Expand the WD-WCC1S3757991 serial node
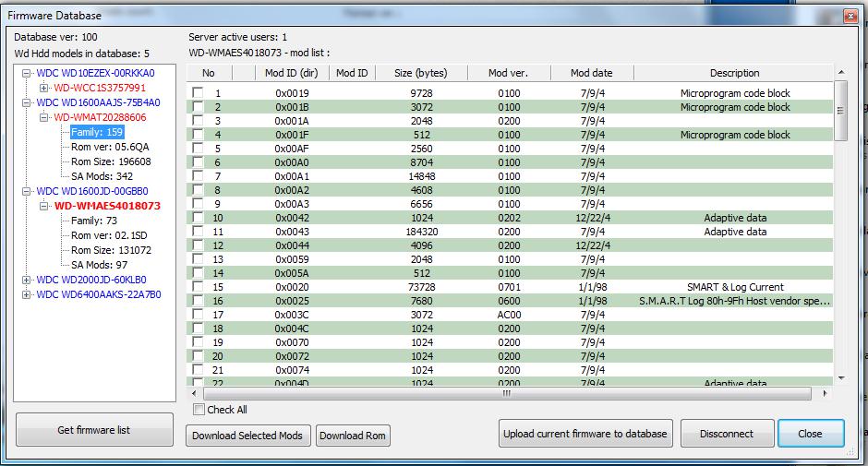 [43, 88]
